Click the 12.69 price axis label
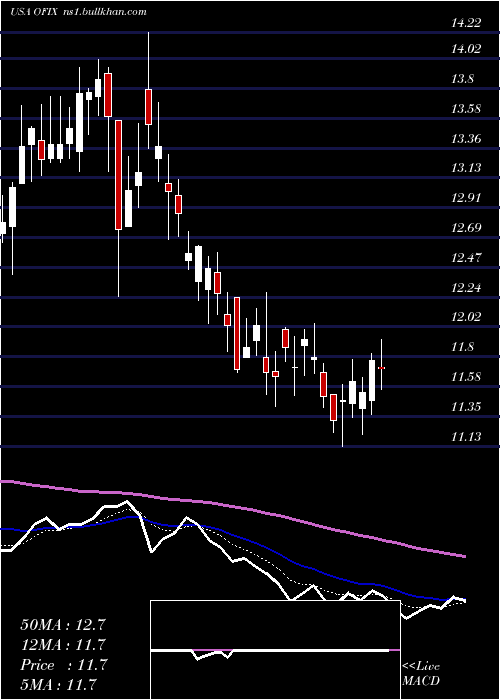 click(466, 228)
